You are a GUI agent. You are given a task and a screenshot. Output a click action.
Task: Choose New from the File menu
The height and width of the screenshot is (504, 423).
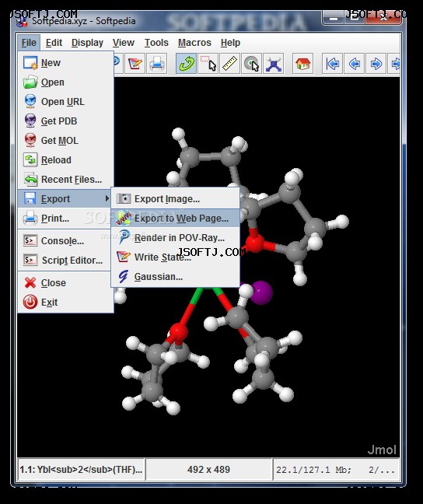pos(66,63)
